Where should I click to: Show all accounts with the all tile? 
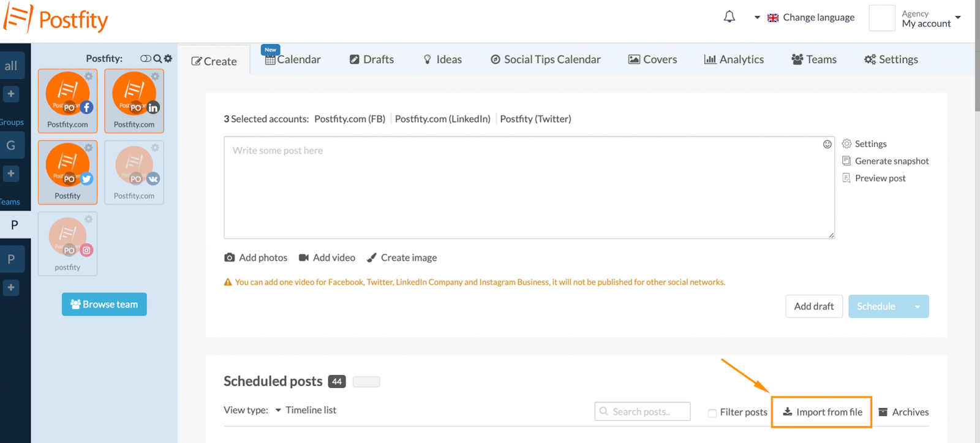click(x=11, y=66)
